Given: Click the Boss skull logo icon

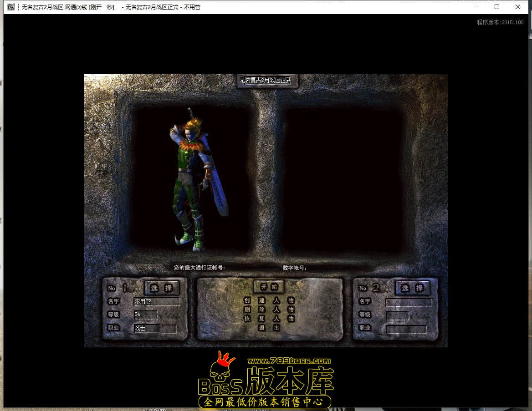Looking at the screenshot, I should point(222,373).
